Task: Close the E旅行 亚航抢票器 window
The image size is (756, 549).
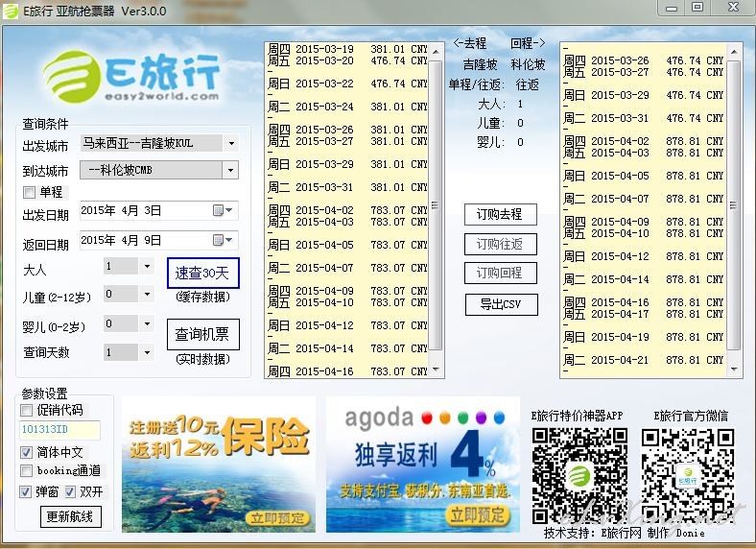Action: point(733,8)
